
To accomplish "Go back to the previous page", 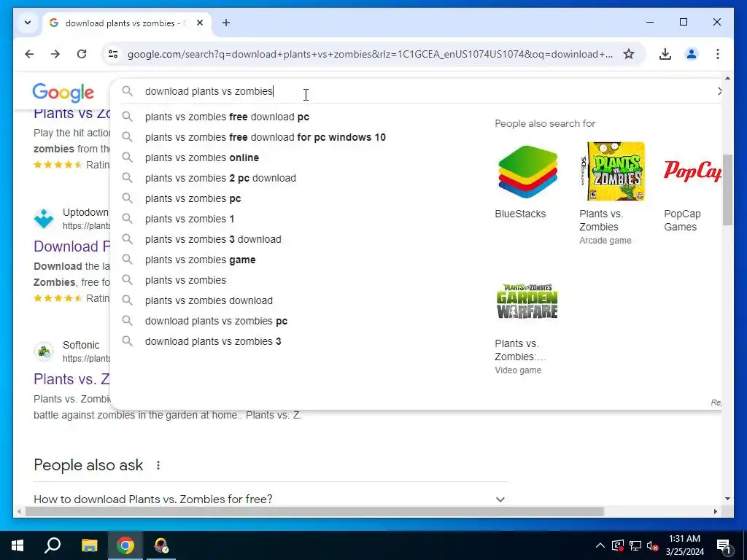I will 29,54.
